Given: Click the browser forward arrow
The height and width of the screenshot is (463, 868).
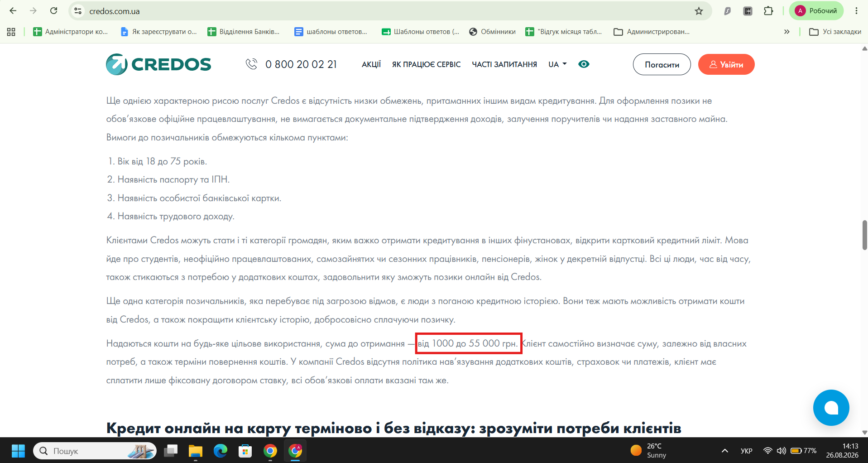Looking at the screenshot, I should tap(33, 11).
